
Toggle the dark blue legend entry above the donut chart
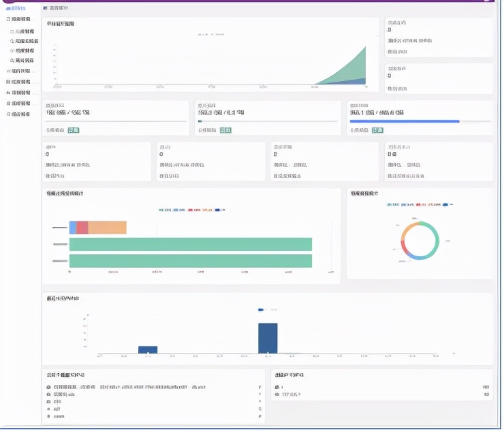pyautogui.click(x=447, y=204)
